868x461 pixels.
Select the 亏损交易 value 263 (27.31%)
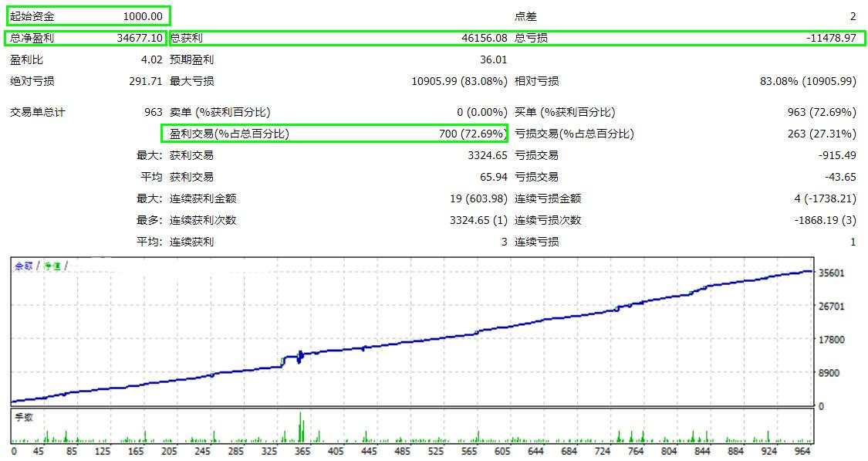(821, 134)
